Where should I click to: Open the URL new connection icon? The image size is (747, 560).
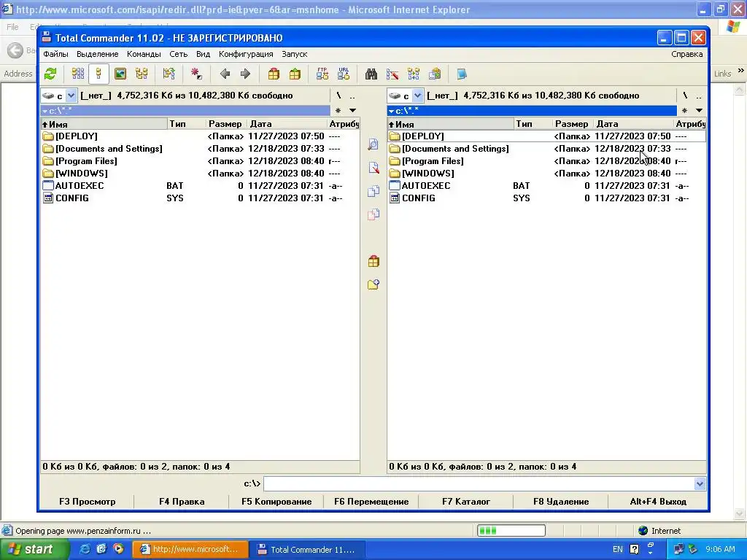pos(344,74)
